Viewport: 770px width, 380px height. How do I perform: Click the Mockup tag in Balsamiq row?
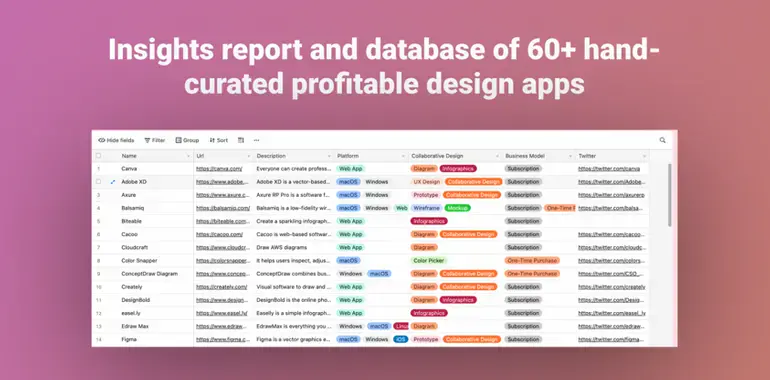pos(457,208)
